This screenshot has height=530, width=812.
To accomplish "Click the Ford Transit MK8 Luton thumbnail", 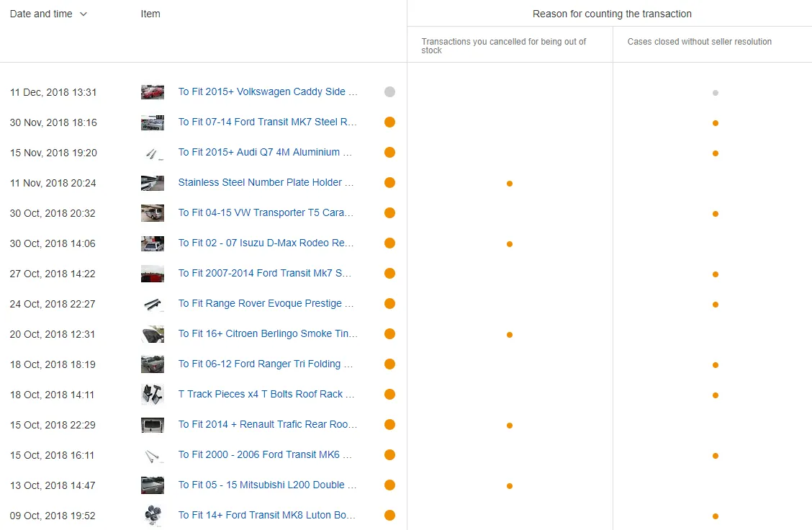I will click(x=153, y=516).
